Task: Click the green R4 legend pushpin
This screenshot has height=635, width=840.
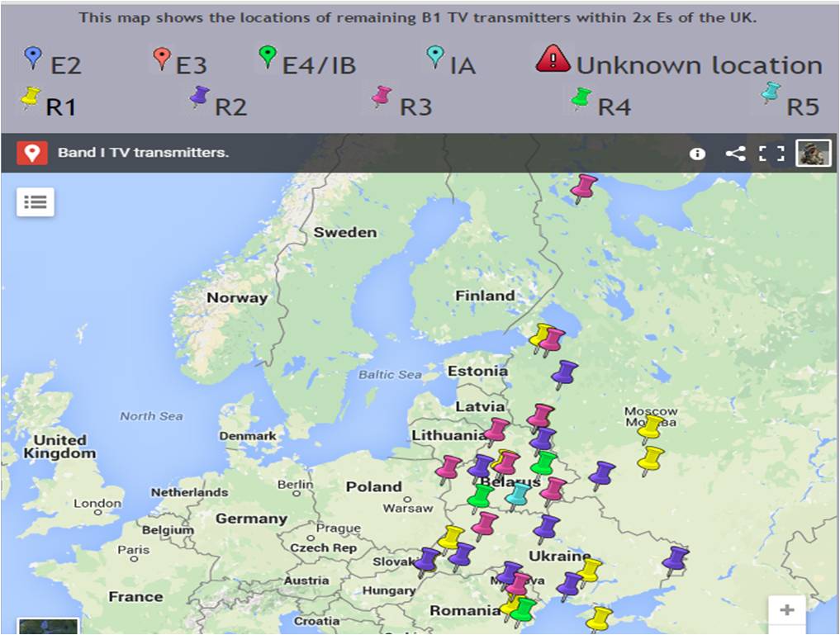Action: (580, 99)
